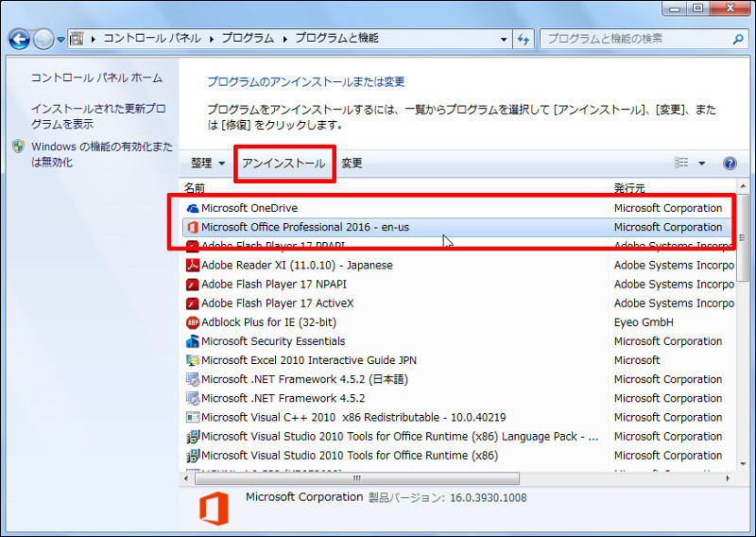Viewport: 756px width, 537px height.
Task: Select Adobe Flash Player 17 NPAPI text
Action: point(274,285)
